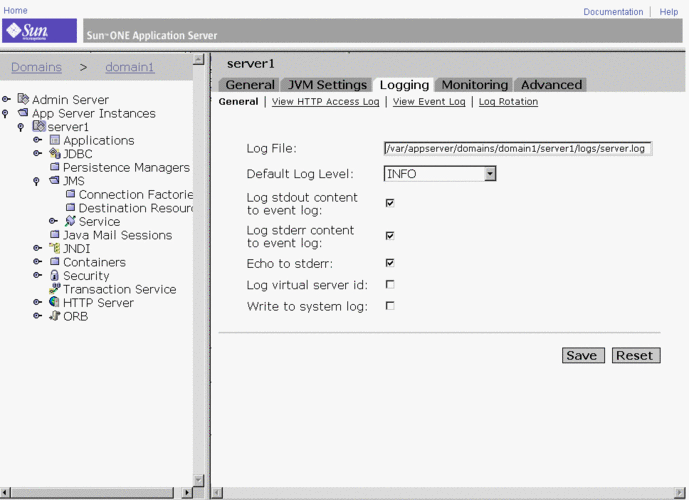Click the Security padlock icon

coord(54,275)
